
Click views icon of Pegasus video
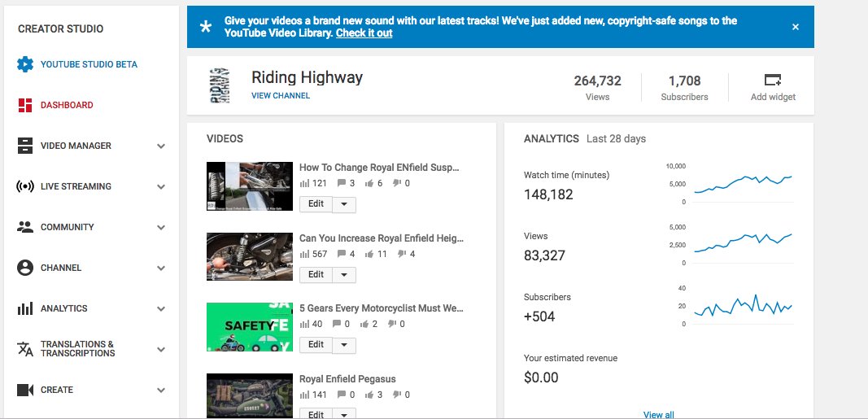304,395
